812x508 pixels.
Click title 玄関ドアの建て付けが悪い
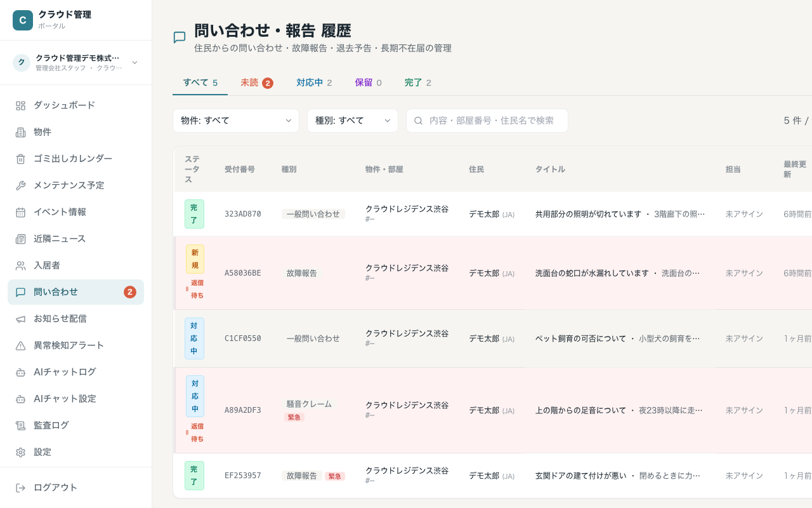tap(580, 476)
